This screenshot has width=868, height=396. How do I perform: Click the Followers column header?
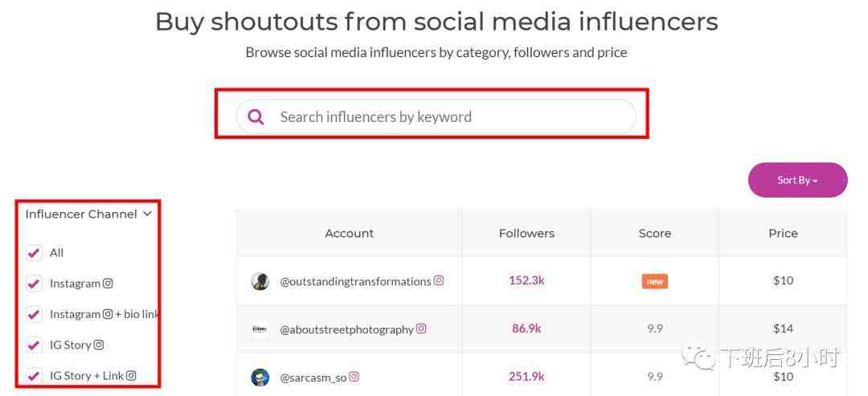[x=526, y=234]
